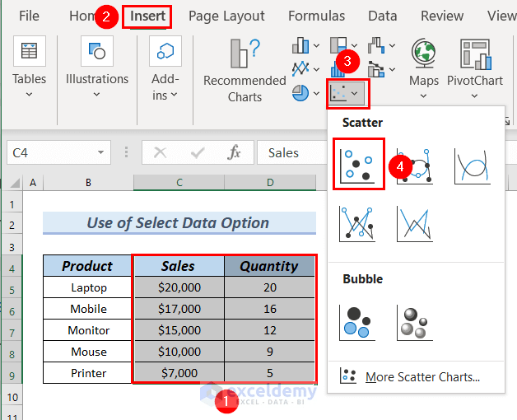Open More Scatter Charts link
Image resolution: width=517 pixels, height=420 pixels.
(422, 377)
